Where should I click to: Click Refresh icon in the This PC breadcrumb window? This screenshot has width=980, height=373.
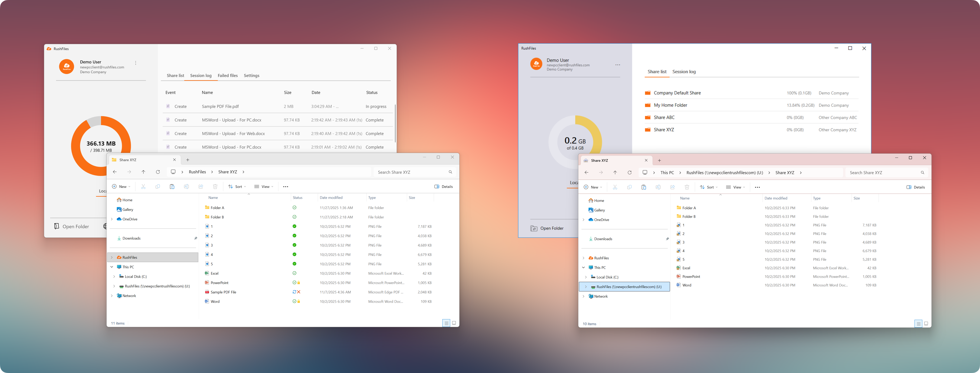tap(630, 173)
